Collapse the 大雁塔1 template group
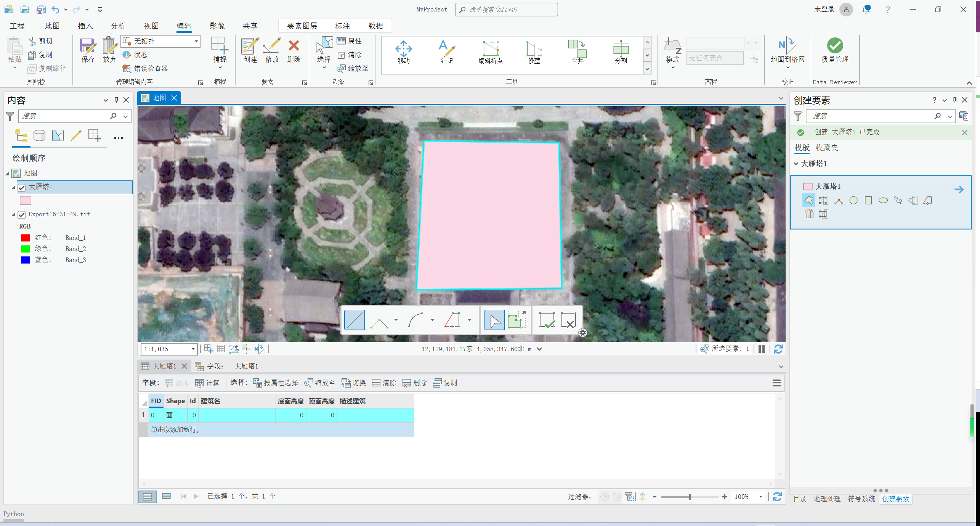This screenshot has width=980, height=526. click(796, 164)
